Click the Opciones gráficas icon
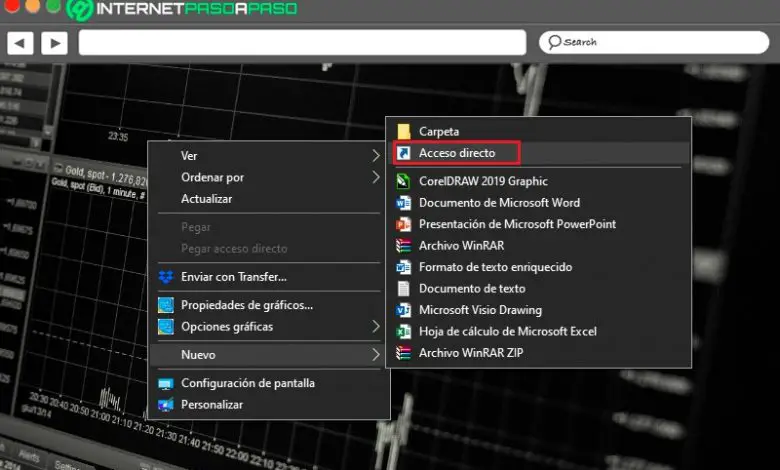 166,326
